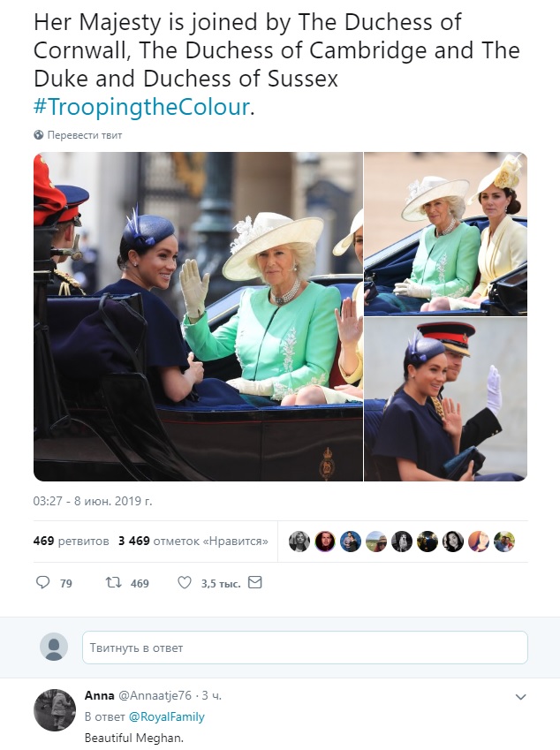
Task: Open the large carriage photo
Action: [x=198, y=316]
